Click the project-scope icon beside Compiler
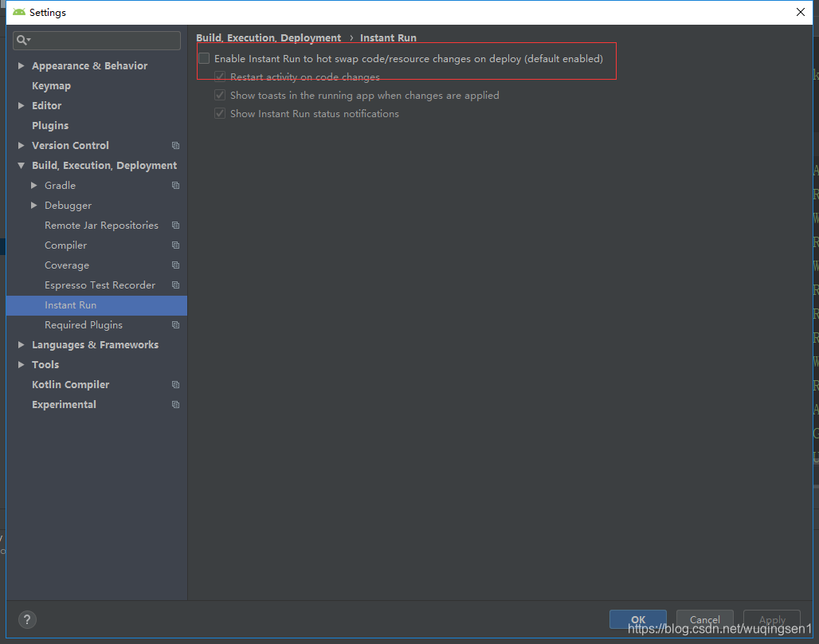Screen dimensions: 819x644 pyautogui.click(x=174, y=245)
